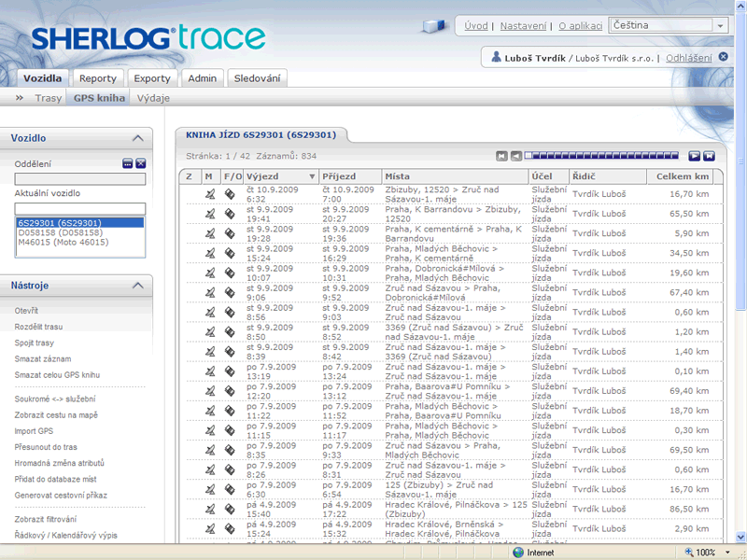Click Soukromé <-> služební tool

click(x=55, y=399)
